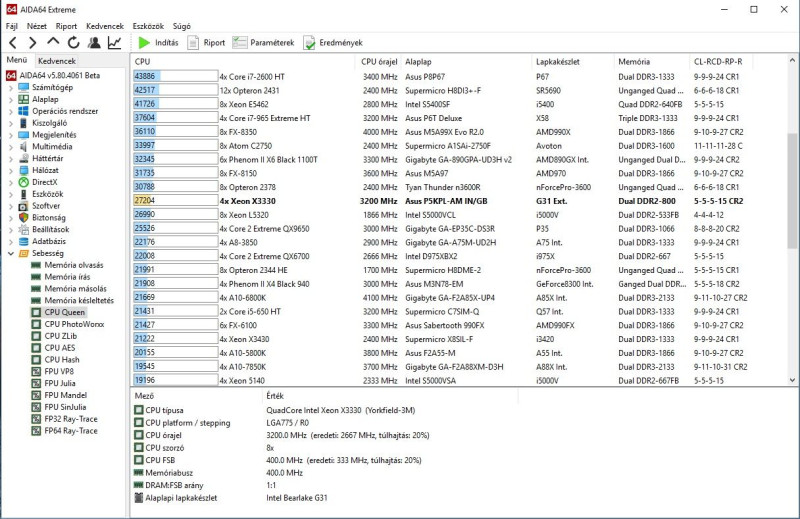Select the Szoftver tree icon
The image size is (800, 519).
(23, 206)
